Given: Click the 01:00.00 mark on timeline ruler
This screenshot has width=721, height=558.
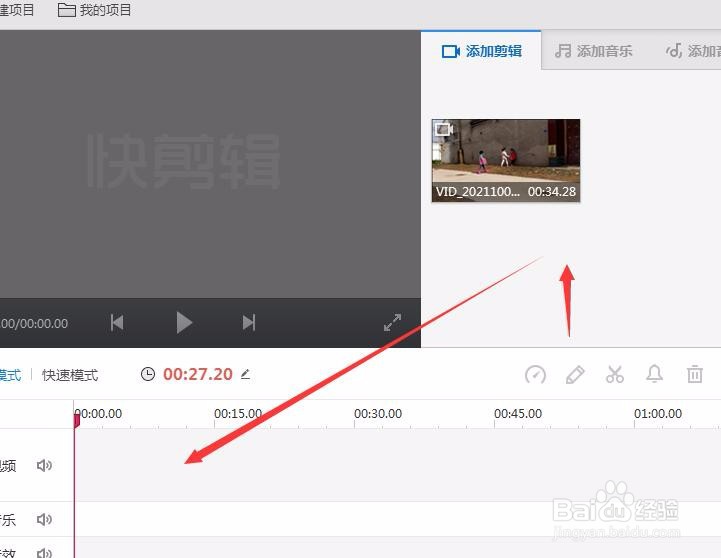Looking at the screenshot, I should 658,414.
